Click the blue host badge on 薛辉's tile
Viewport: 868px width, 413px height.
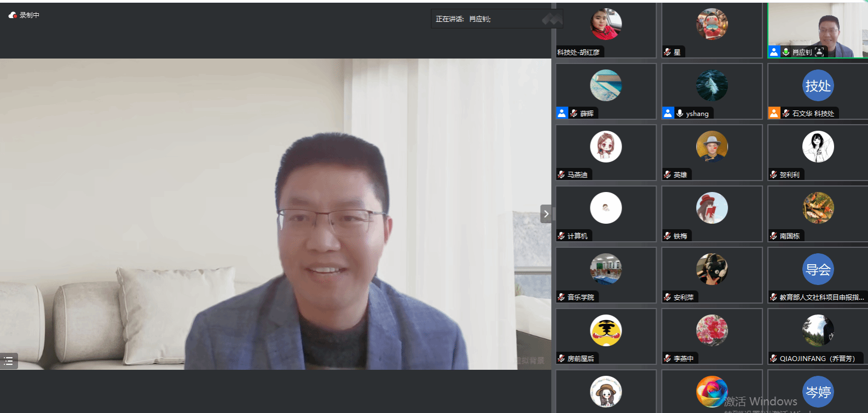click(x=562, y=113)
